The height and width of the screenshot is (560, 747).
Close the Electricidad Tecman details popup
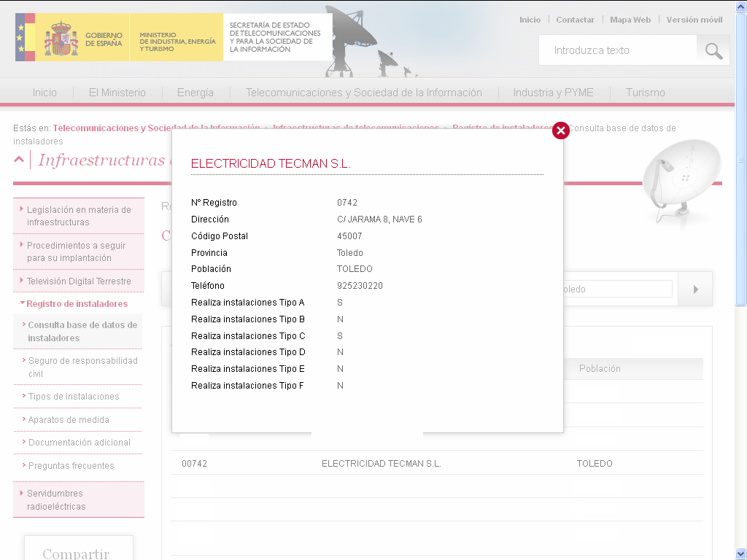[561, 131]
